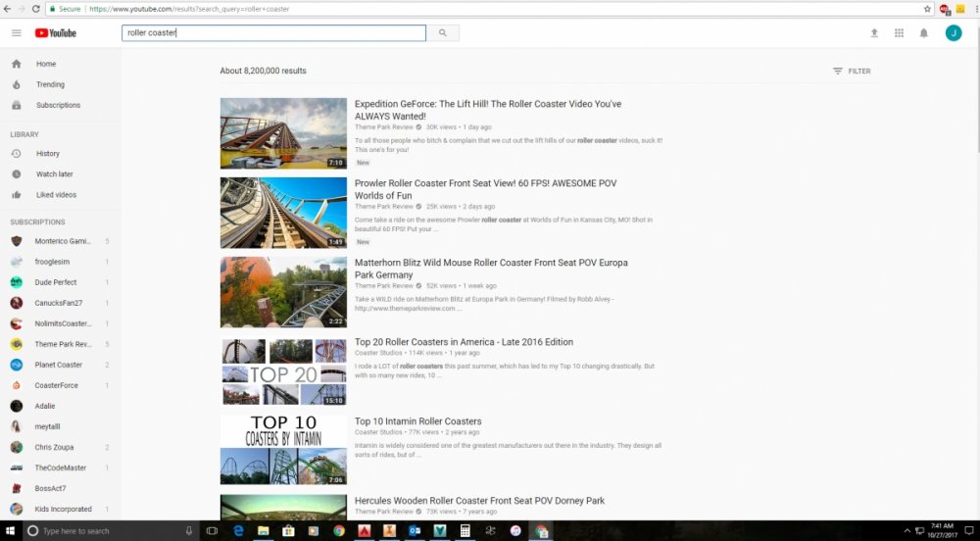This screenshot has height=541, width=980.
Task: Open Watch later list
Action: tap(54, 174)
